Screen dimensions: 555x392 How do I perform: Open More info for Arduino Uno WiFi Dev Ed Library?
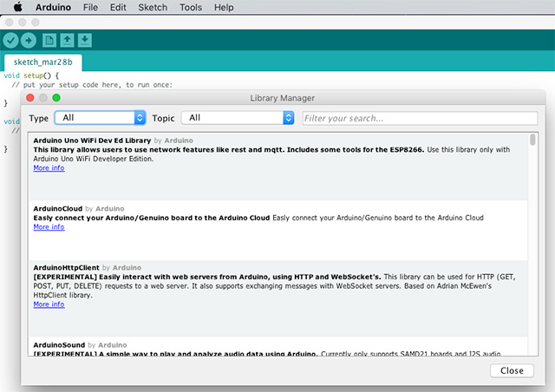coord(49,168)
